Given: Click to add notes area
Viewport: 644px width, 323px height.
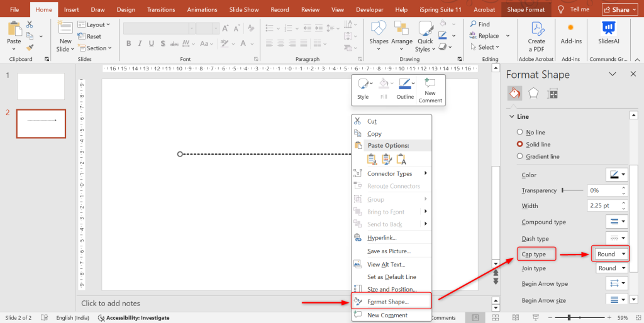Looking at the screenshot, I should point(111,304).
